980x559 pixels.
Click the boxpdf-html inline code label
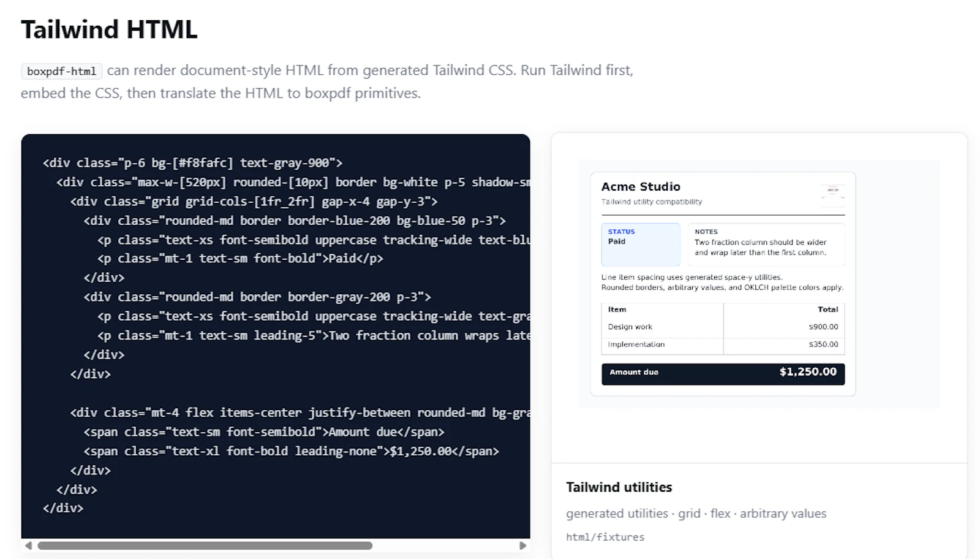pos(62,71)
